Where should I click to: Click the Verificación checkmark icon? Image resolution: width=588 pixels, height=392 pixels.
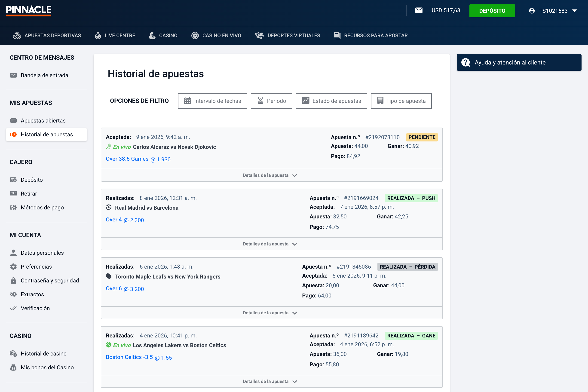point(13,308)
